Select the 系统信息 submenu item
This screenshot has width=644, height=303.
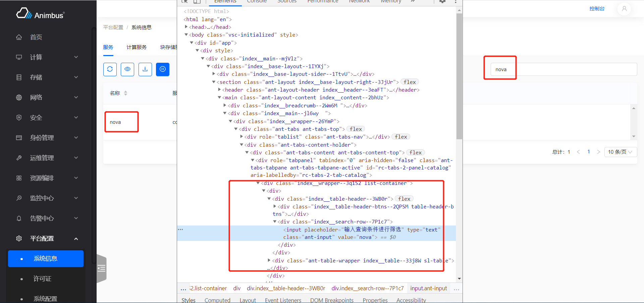click(46, 259)
